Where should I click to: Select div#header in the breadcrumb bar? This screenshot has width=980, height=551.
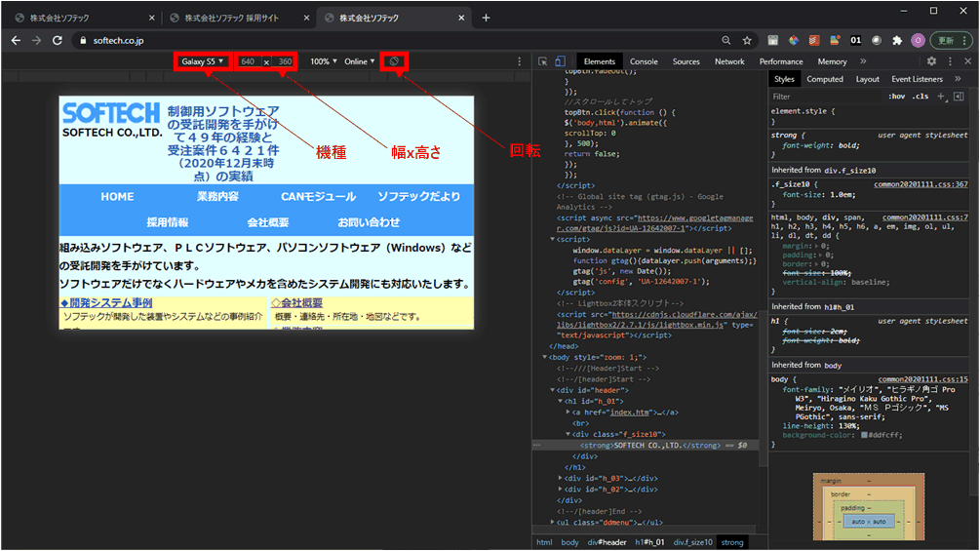coord(607,542)
